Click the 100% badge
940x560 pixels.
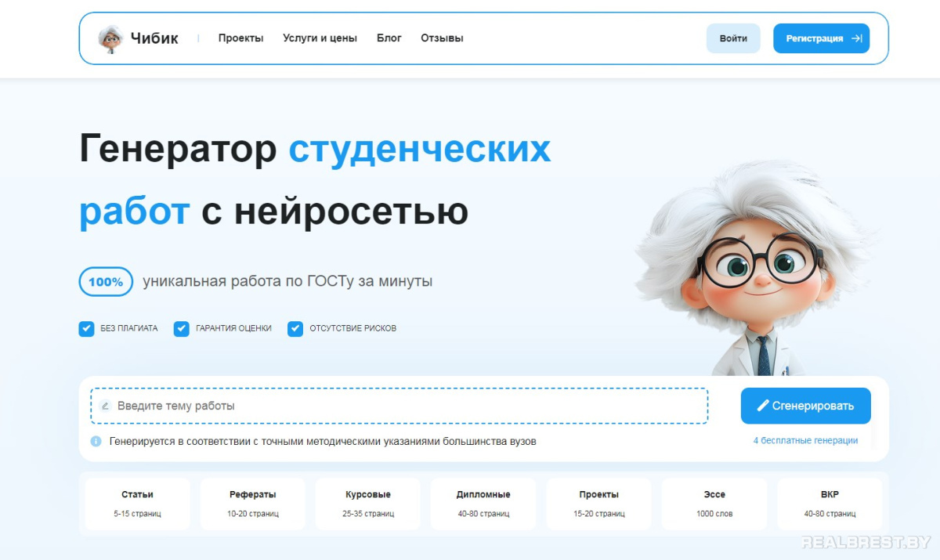[105, 281]
